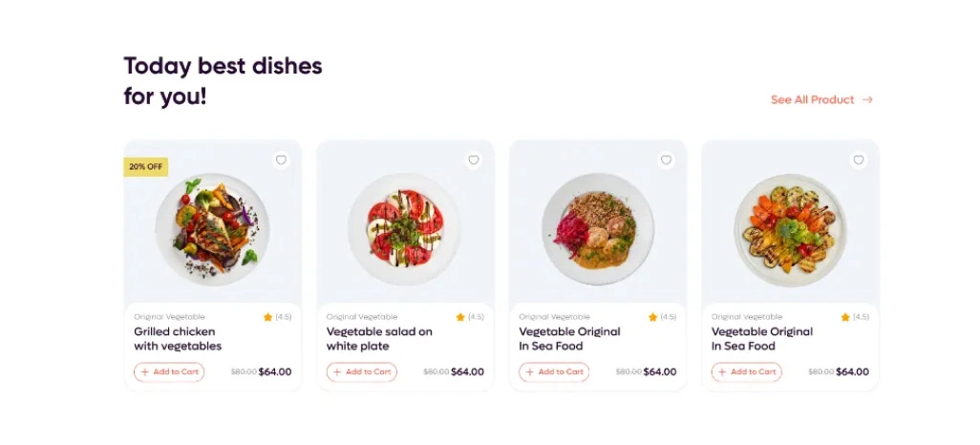Add Vegetable salad on white plate to cart
The height and width of the screenshot is (445, 980).
(x=362, y=372)
